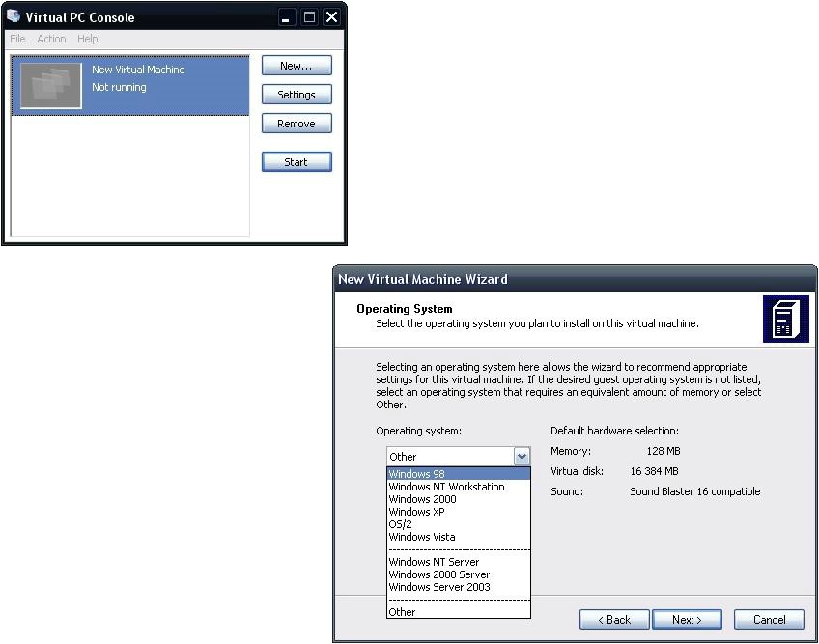Image resolution: width=819 pixels, height=644 pixels.
Task: Pick Windows 2000 Server option
Action: (x=459, y=574)
